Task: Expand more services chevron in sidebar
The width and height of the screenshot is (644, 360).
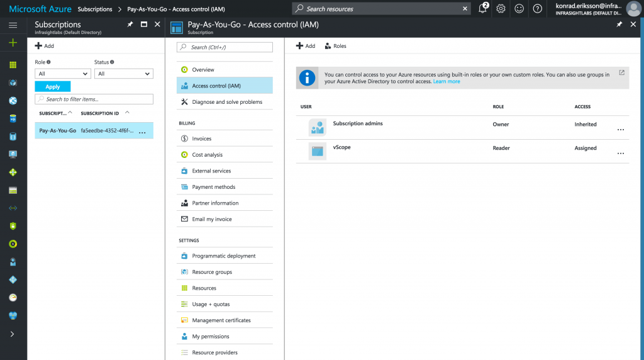Action: click(x=13, y=334)
